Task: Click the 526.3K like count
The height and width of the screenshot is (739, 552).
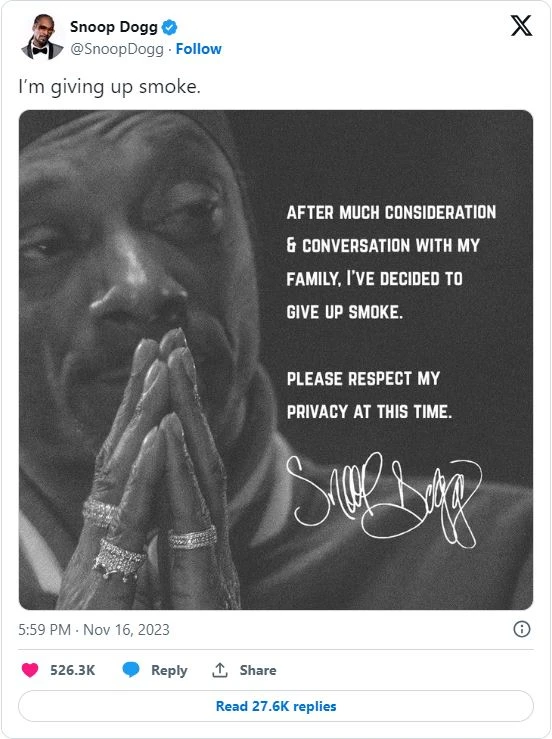Action: (73, 670)
